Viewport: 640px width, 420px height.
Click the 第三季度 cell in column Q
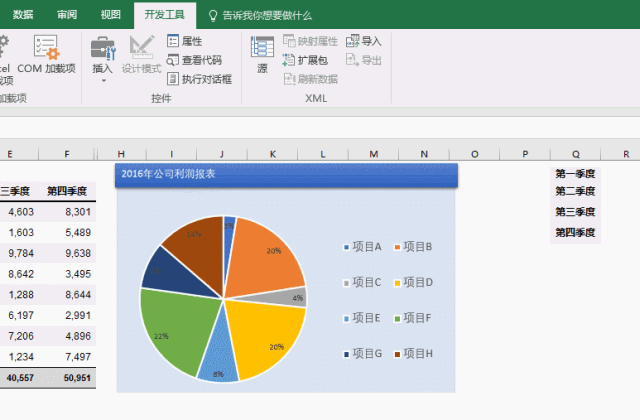click(575, 212)
